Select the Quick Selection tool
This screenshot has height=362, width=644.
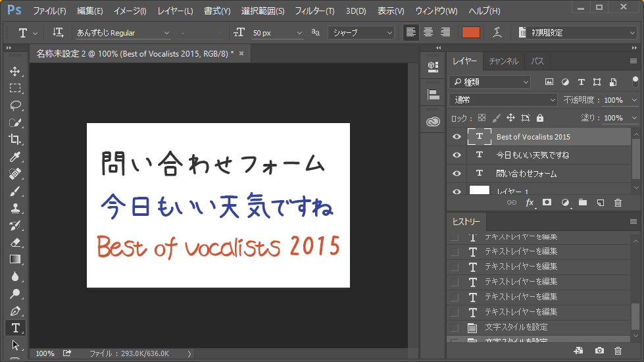click(15, 122)
